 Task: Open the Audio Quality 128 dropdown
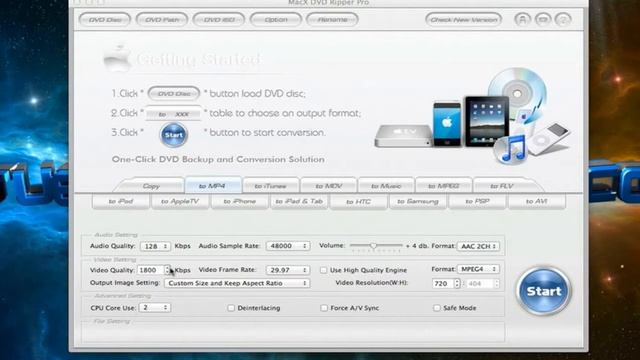[x=155, y=246]
